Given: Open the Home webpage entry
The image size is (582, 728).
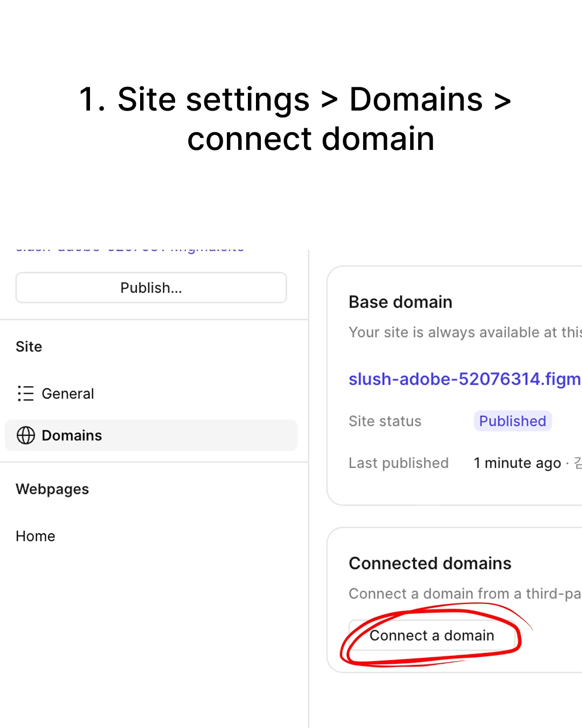Looking at the screenshot, I should pos(36,536).
